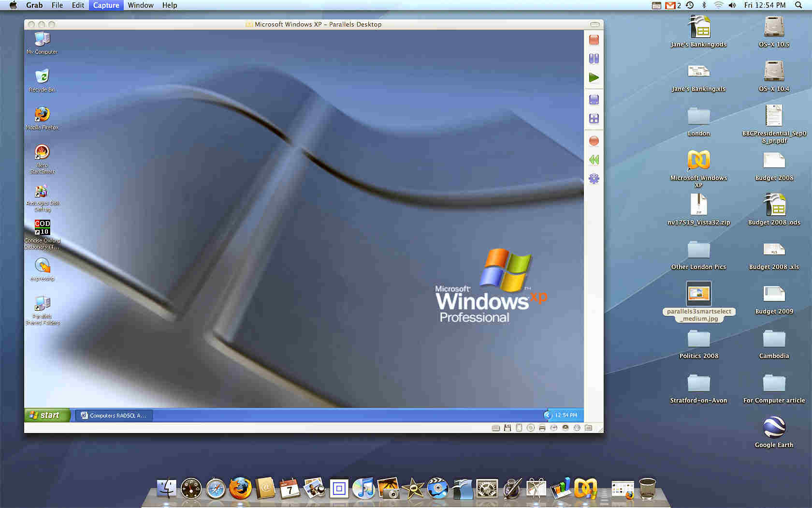Image resolution: width=812 pixels, height=508 pixels.
Task: Open the Capture menu
Action: tap(106, 5)
